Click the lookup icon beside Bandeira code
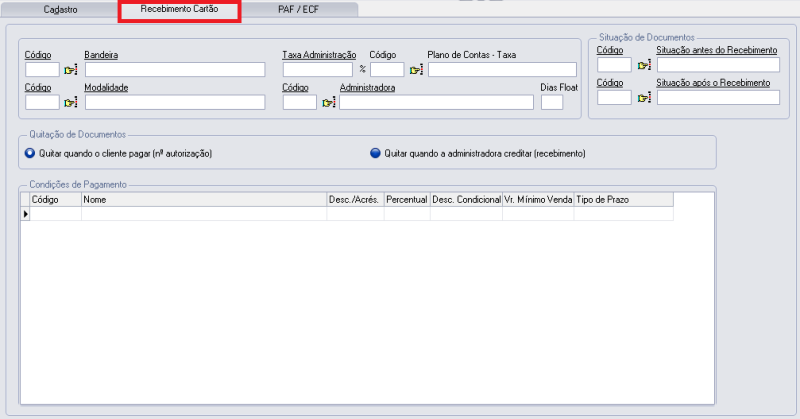The image size is (800, 419). 70,70
